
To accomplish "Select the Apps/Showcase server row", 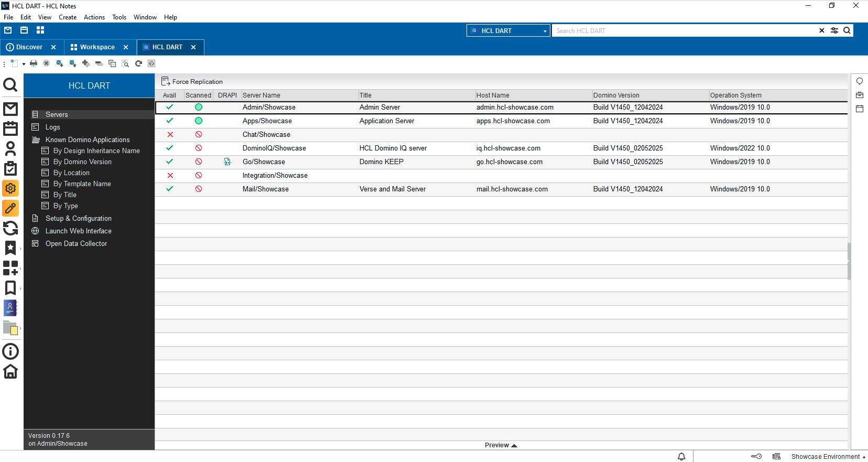I will click(501, 121).
